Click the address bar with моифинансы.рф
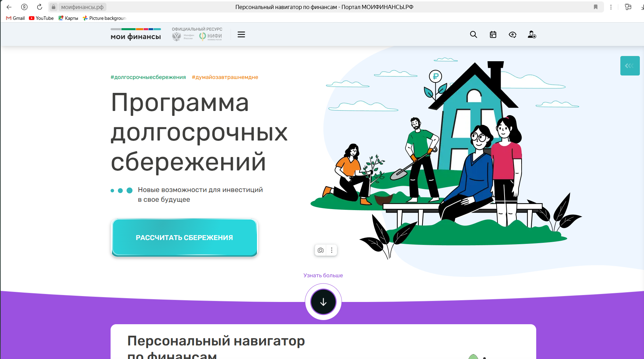 [x=82, y=7]
